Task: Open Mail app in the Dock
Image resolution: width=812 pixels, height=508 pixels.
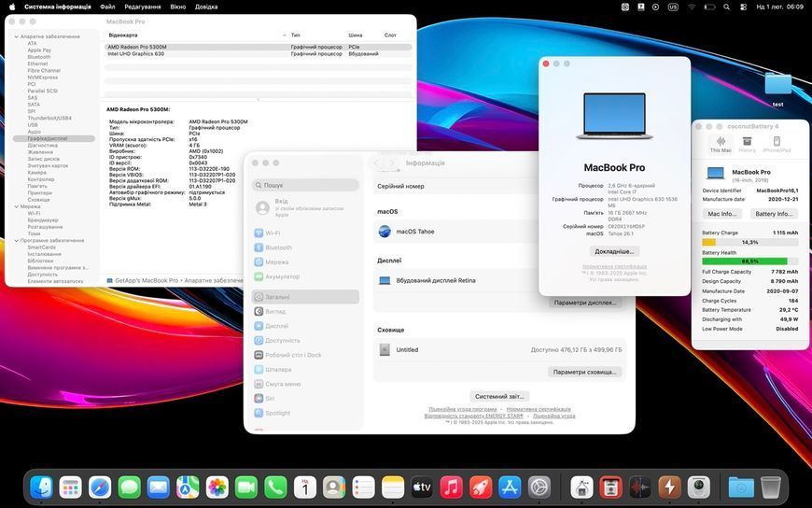Action: (x=159, y=487)
